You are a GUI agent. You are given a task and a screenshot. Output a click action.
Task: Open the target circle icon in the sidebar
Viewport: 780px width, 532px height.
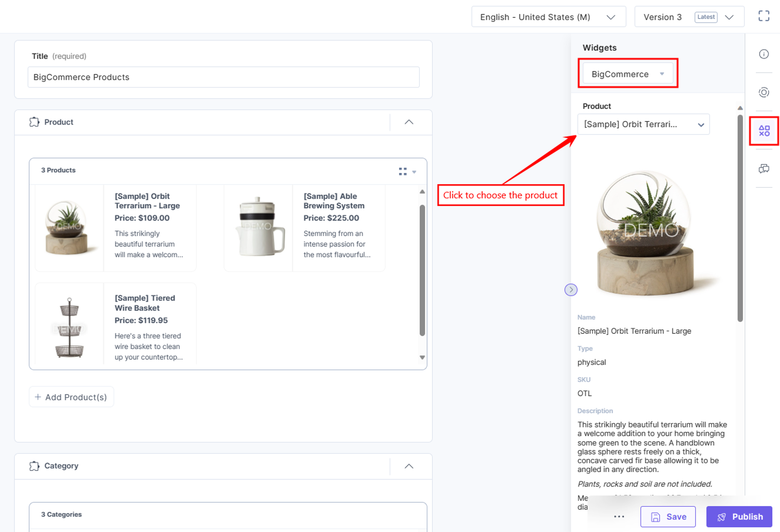(764, 92)
